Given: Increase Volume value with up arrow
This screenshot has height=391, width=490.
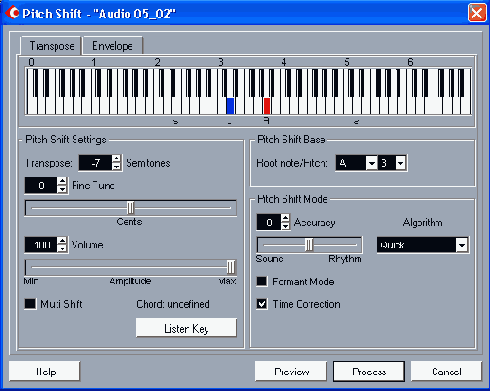Looking at the screenshot, I should click(62, 241).
